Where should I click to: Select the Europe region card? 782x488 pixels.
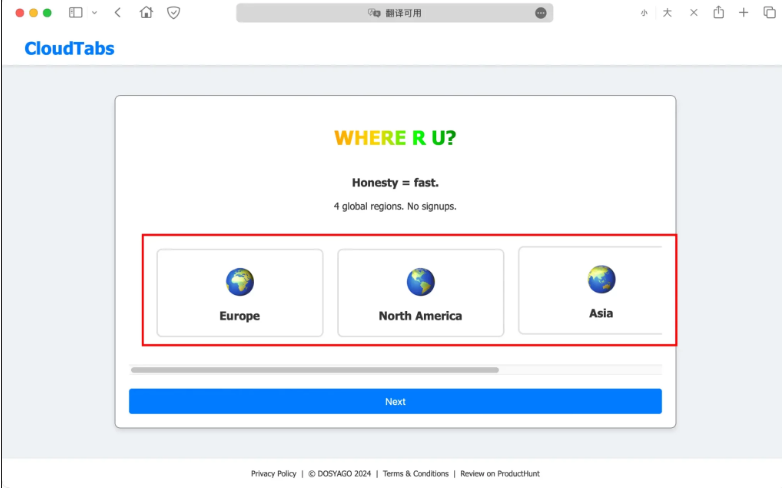pyautogui.click(x=240, y=293)
